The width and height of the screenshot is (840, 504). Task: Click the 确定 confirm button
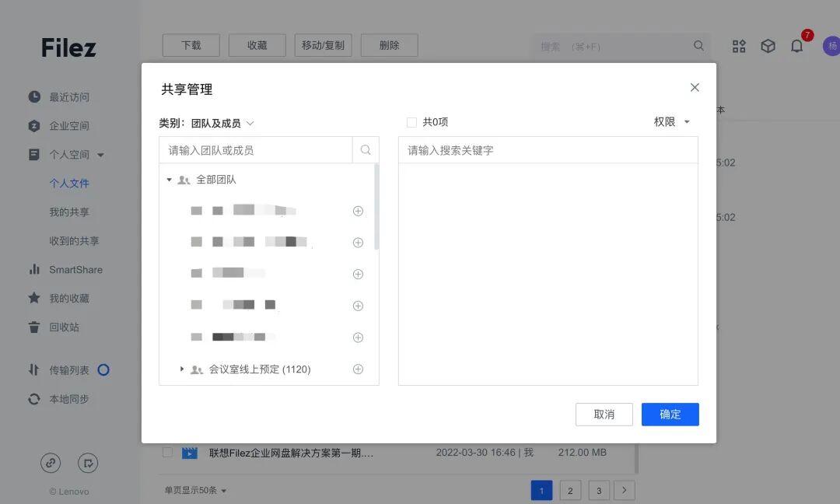click(670, 414)
